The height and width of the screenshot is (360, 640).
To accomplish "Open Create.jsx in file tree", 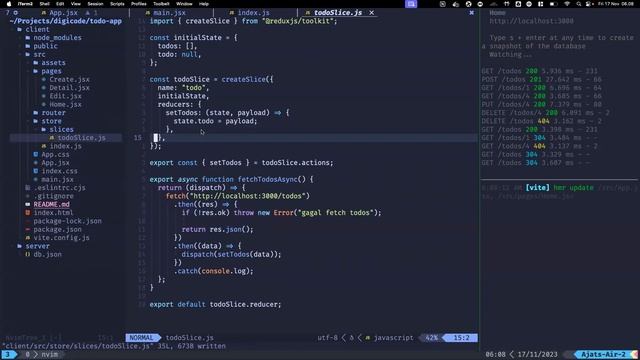I will click(69, 80).
